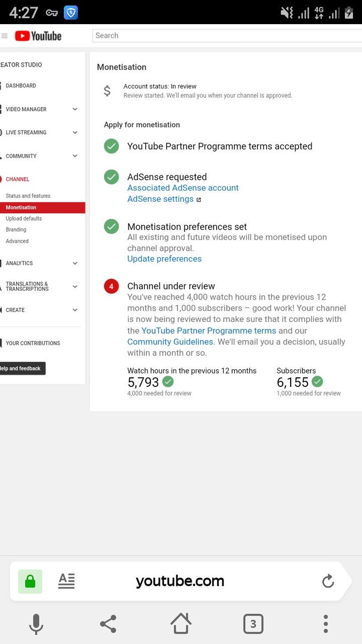The width and height of the screenshot is (362, 644).
Task: Open the hamburger menu beside YouTube logo
Action: click(4, 36)
